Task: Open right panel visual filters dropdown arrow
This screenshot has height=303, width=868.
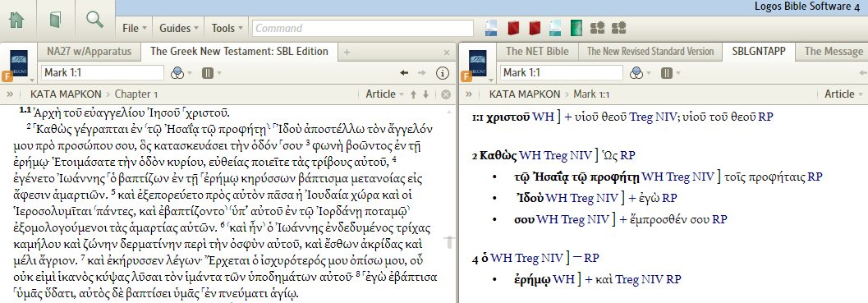Action: click(649, 73)
